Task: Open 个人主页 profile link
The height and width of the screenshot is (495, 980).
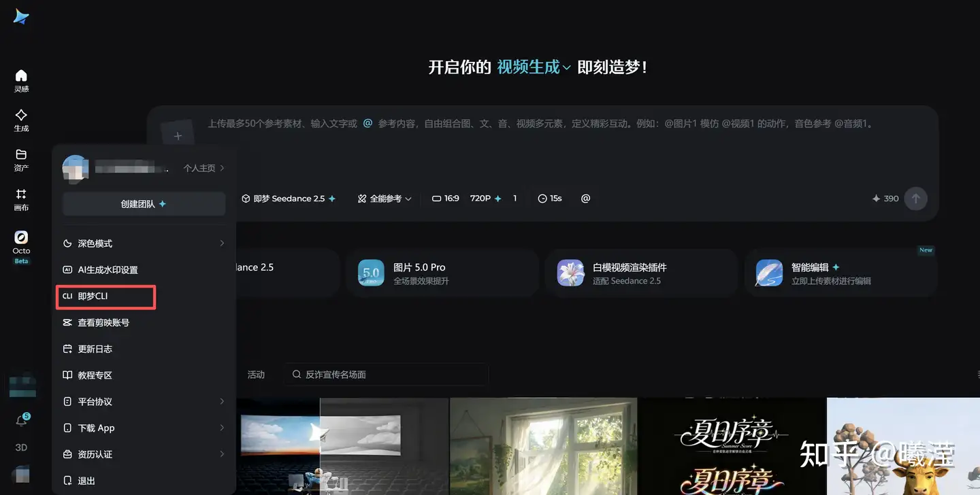Action: coord(204,168)
